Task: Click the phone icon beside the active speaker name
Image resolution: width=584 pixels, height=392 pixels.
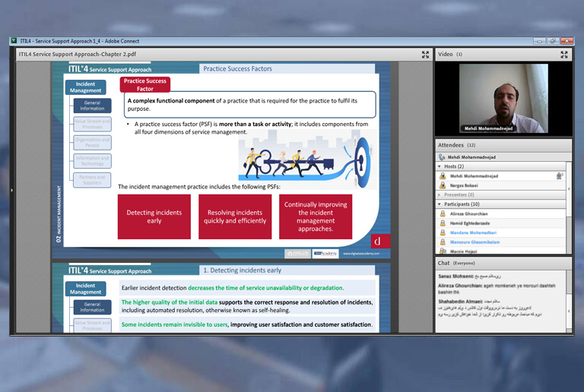Action: coord(442,157)
